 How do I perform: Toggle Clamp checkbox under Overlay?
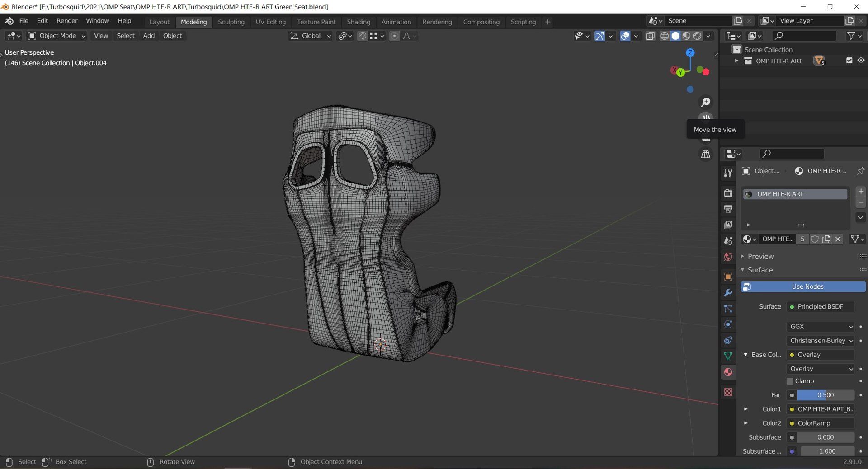tap(790, 381)
